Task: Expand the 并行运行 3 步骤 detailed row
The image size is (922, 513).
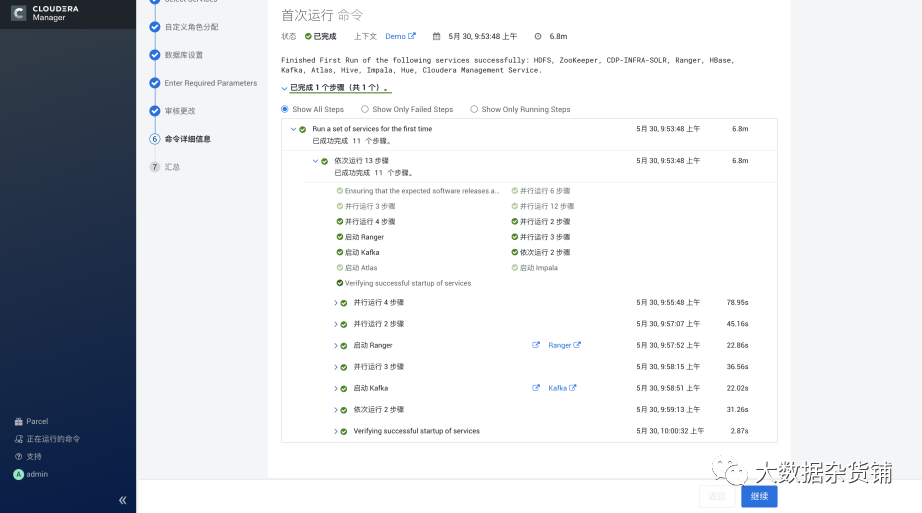Action: pos(336,367)
